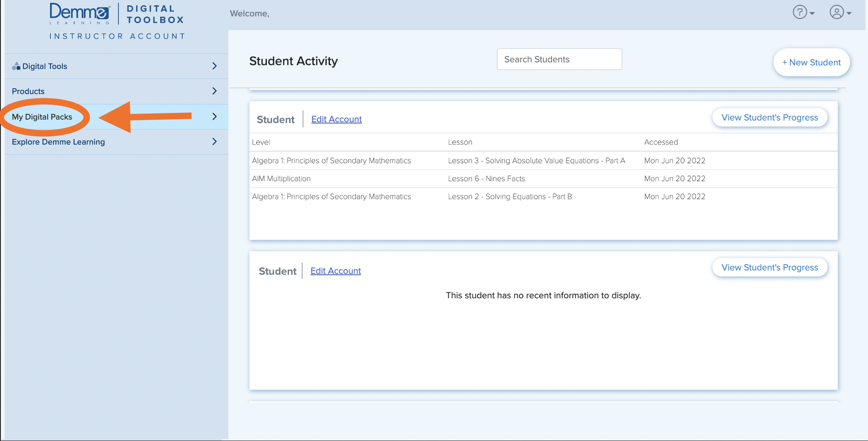The height and width of the screenshot is (441, 868).
Task: Select Products in the navigation menu
Action: 28,91
